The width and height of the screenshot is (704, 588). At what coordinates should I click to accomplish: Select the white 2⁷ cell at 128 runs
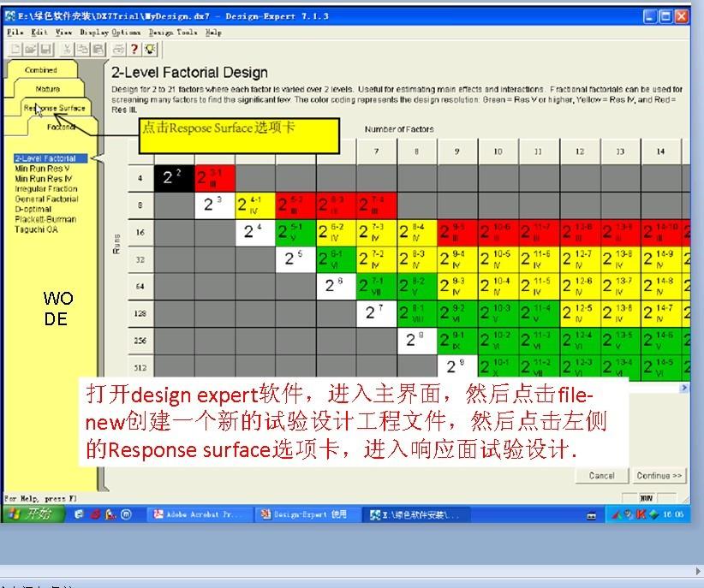pos(377,314)
